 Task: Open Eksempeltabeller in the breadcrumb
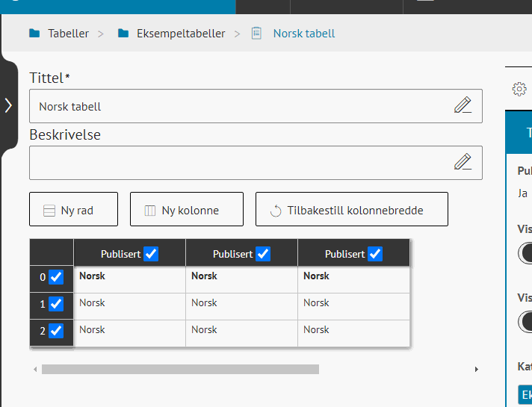pos(181,34)
